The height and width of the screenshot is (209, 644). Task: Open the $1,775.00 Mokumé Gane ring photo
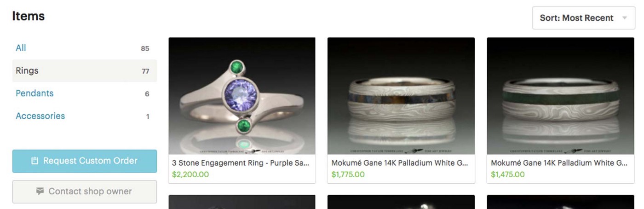tap(401, 96)
